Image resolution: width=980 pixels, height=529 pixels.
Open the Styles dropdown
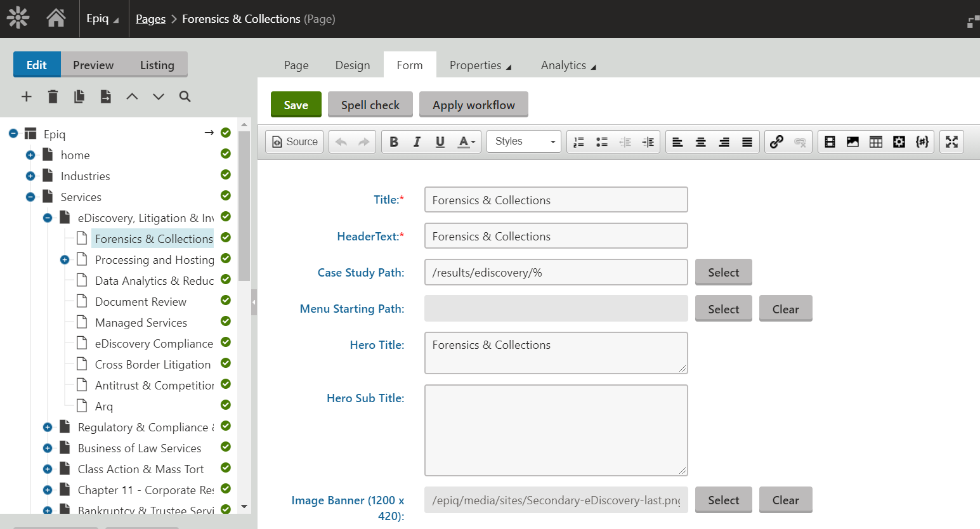coord(524,141)
